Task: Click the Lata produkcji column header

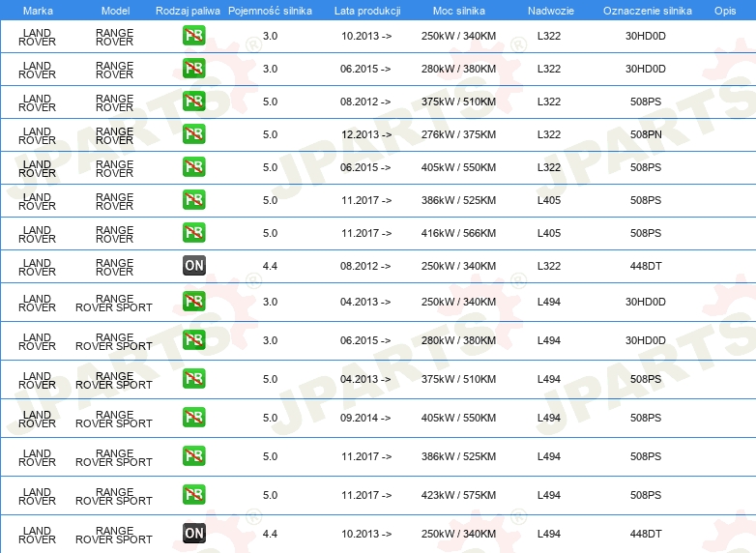Action: tap(367, 11)
